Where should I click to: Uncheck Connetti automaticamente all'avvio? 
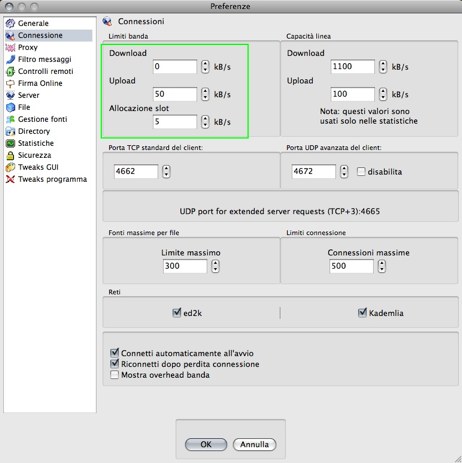114,353
